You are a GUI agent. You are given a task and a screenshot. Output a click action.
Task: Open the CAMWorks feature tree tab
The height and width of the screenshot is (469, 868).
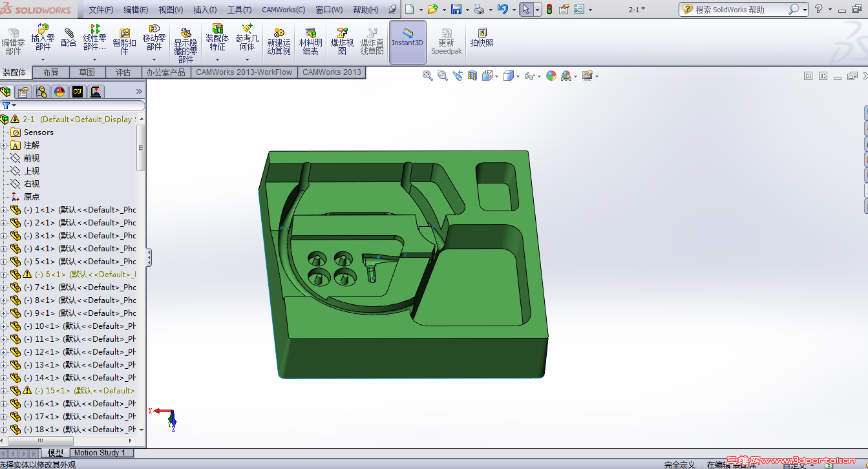pyautogui.click(x=78, y=92)
